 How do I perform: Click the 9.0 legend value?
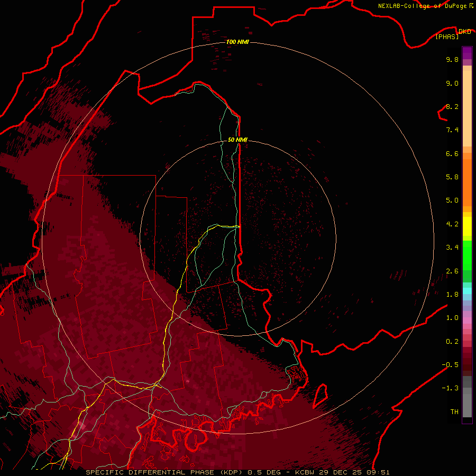pyautogui.click(x=452, y=83)
